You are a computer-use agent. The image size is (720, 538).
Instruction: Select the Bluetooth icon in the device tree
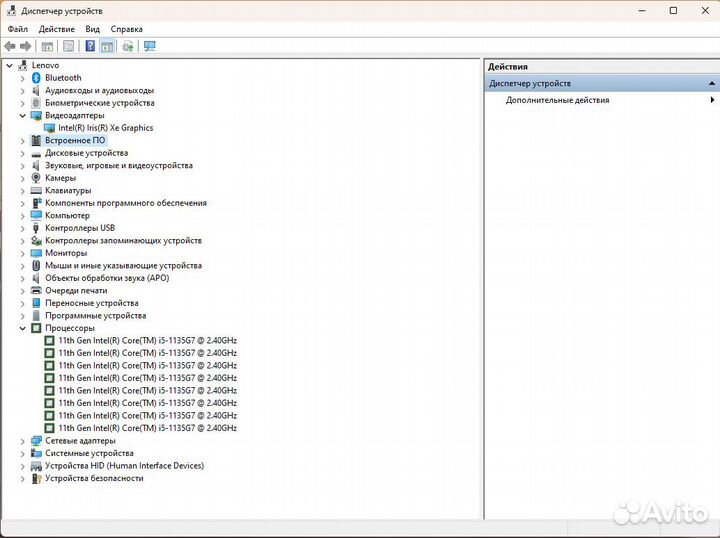pos(36,78)
